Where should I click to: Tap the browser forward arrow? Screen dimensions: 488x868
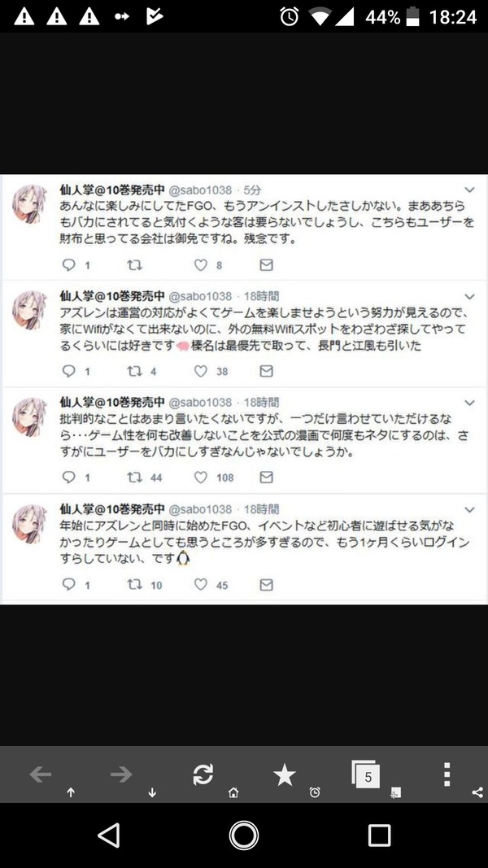(x=121, y=774)
